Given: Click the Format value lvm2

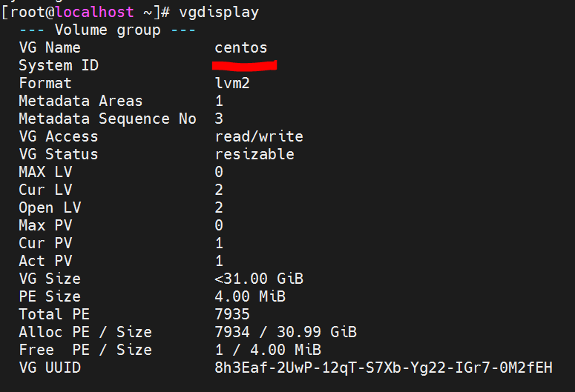Looking at the screenshot, I should pyautogui.click(x=232, y=84).
